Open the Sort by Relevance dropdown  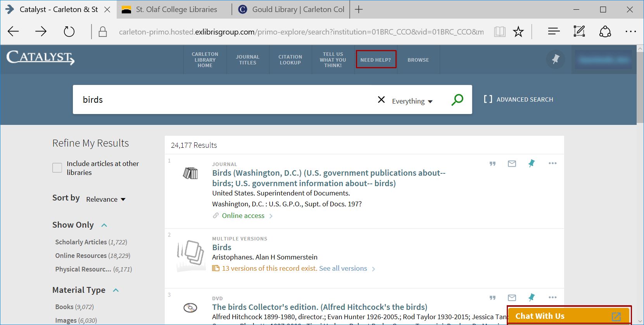pyautogui.click(x=106, y=199)
